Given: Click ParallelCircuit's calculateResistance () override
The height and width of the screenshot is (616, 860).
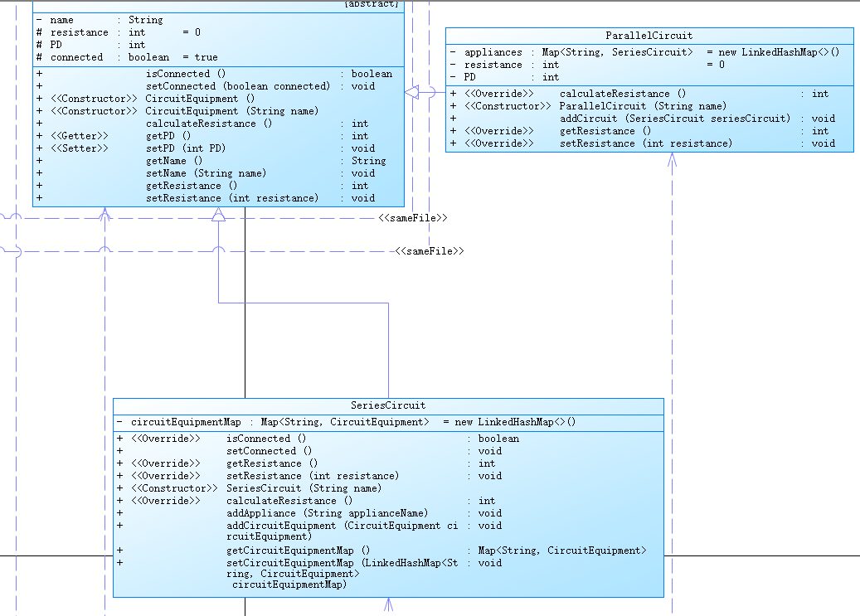Looking at the screenshot, I should pyautogui.click(x=639, y=94).
